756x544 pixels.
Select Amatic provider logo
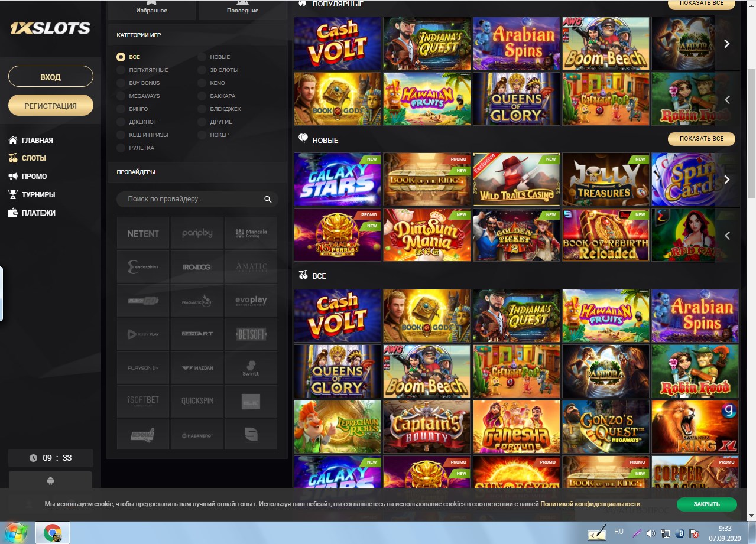(251, 267)
